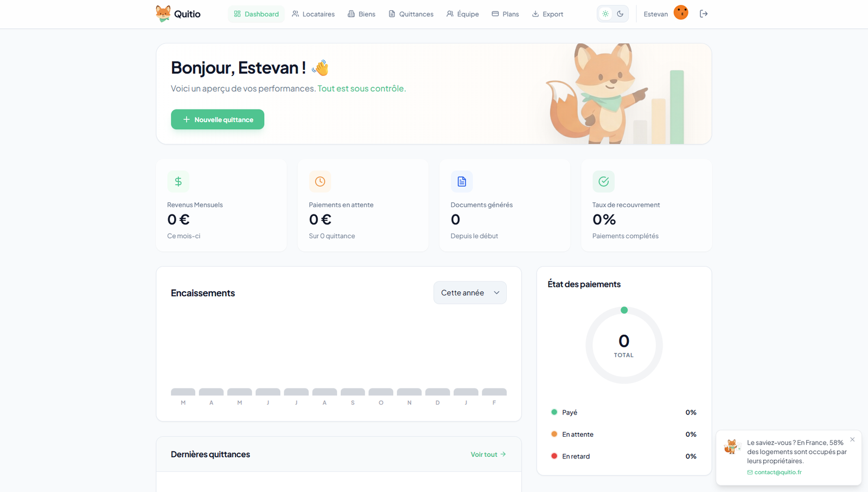
Task: Click the logout icon in header
Action: point(704,14)
